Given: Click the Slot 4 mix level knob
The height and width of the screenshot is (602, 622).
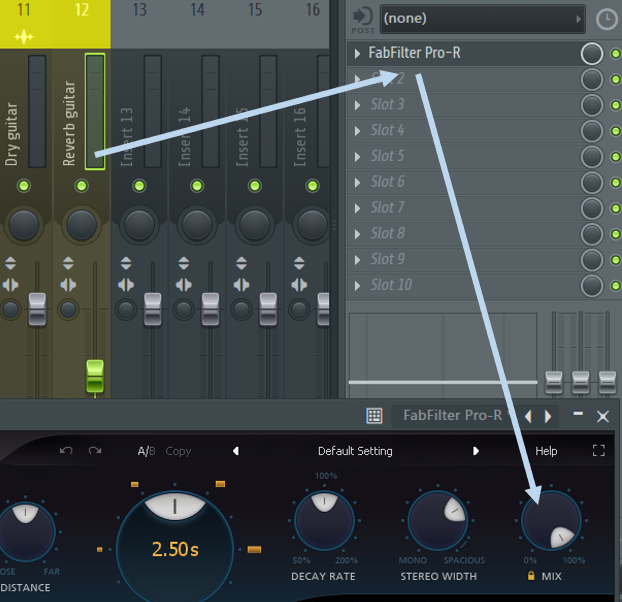Looking at the screenshot, I should pyautogui.click(x=592, y=131).
